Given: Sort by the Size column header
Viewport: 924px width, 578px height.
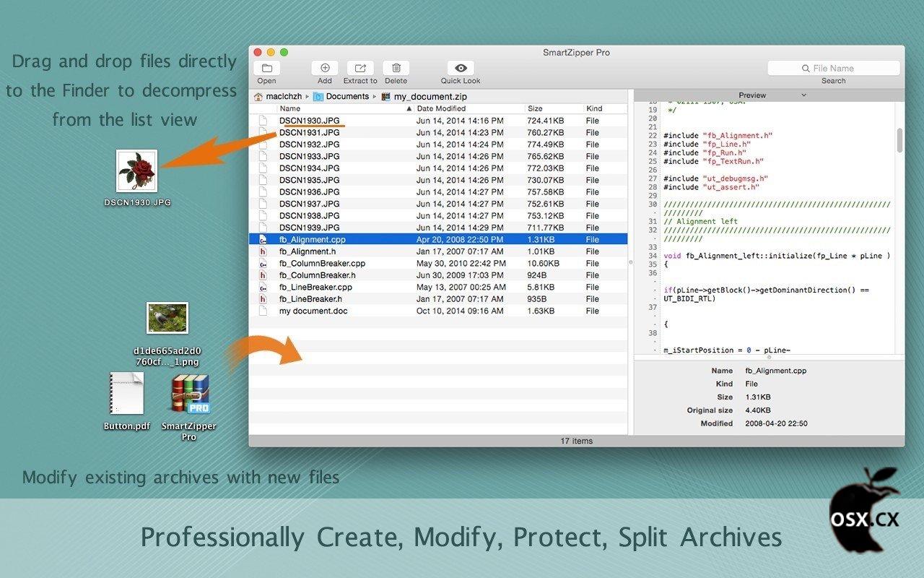Looking at the screenshot, I should 535,108.
